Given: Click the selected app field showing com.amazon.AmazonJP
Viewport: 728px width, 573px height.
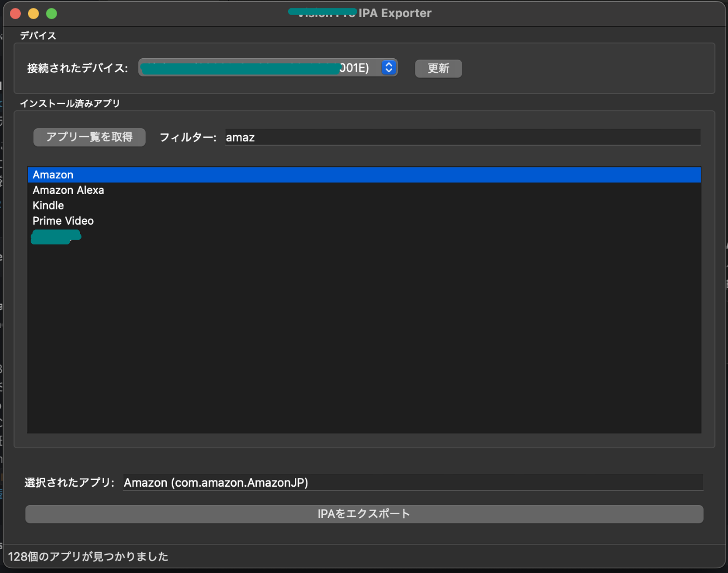Looking at the screenshot, I should click(x=413, y=483).
